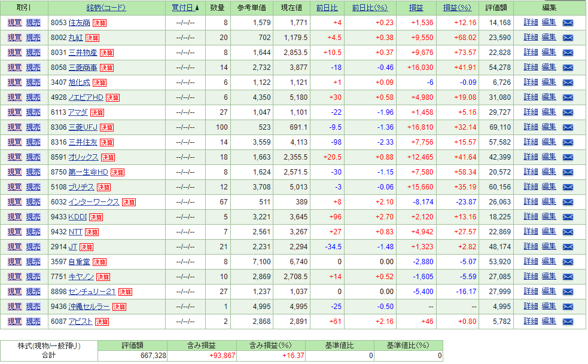
Task: Click 現売 for センチュリー21
Action: (33, 292)
